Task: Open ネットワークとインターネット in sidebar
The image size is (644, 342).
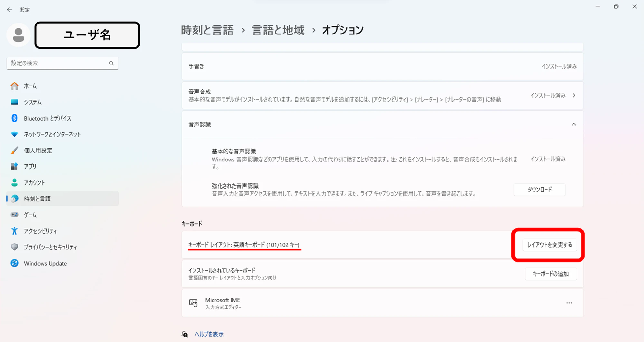Action: [x=63, y=134]
